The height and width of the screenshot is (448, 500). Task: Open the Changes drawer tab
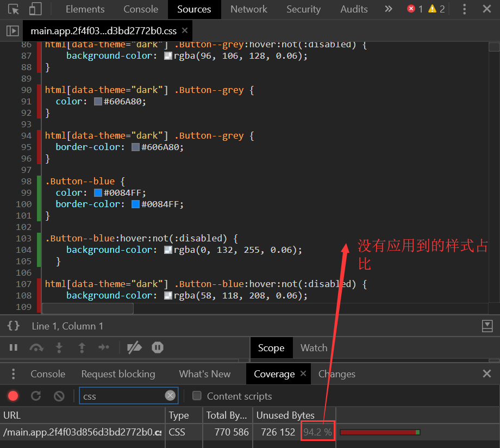(x=337, y=374)
